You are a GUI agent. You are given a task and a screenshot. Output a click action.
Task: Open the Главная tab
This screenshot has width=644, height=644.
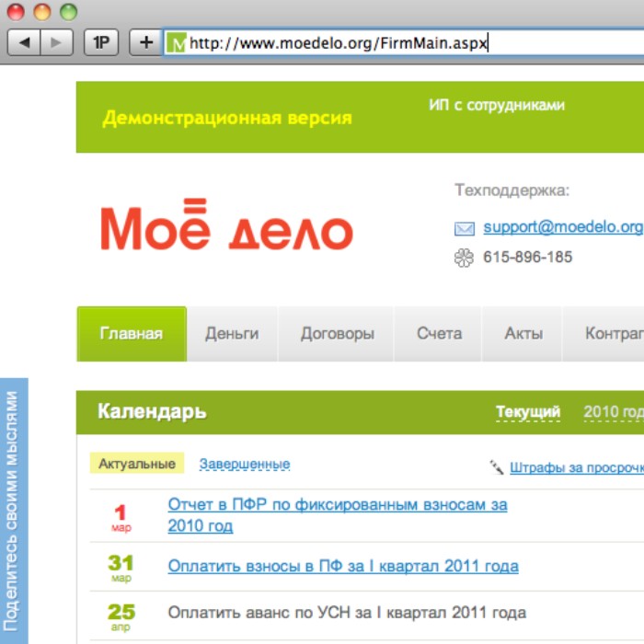pyautogui.click(x=132, y=334)
